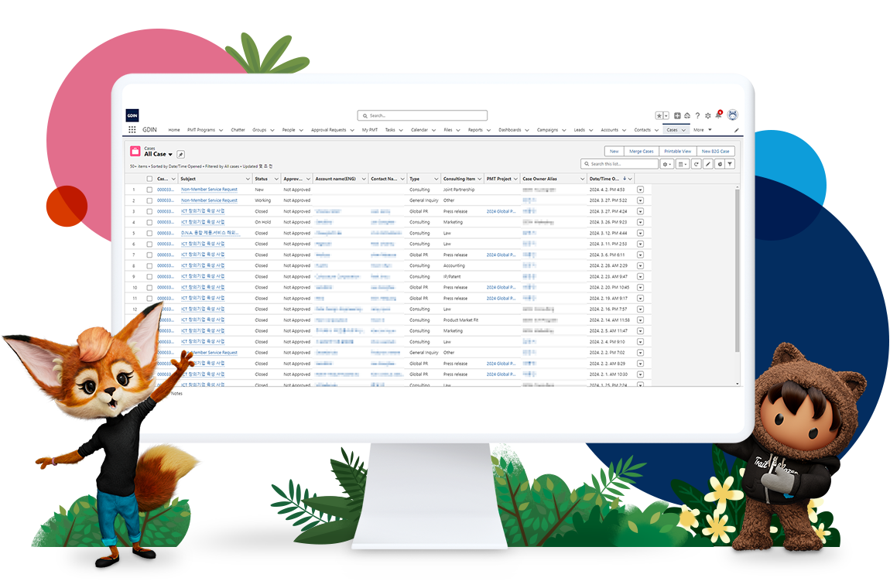Click the Merge Cases button
890x588 pixels.
(642, 152)
